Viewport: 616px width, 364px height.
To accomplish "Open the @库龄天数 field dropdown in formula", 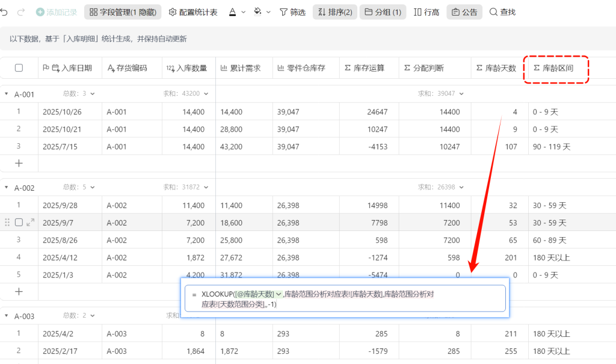I will 279,294.
